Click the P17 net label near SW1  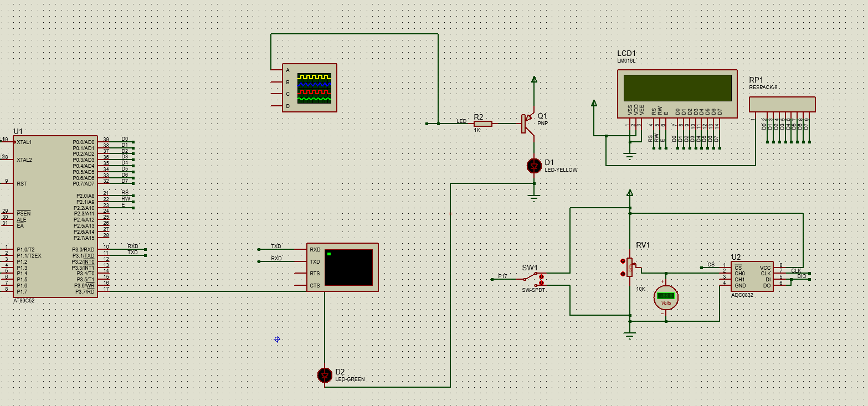pos(502,276)
